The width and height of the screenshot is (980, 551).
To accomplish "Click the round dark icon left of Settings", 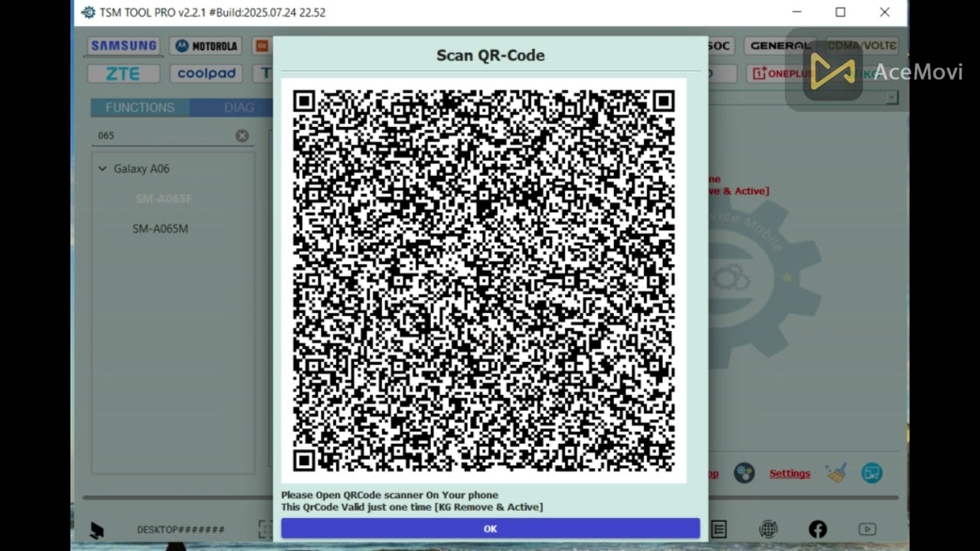I will [744, 473].
